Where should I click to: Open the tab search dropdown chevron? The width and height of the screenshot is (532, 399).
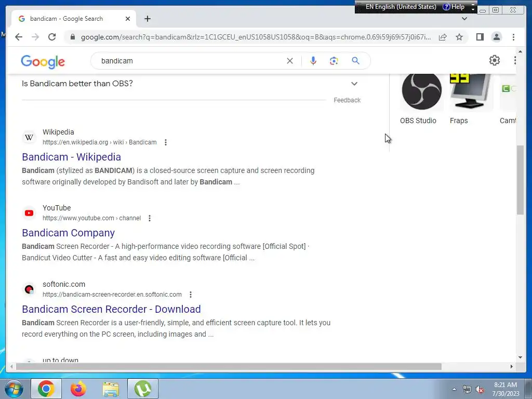pyautogui.click(x=464, y=19)
